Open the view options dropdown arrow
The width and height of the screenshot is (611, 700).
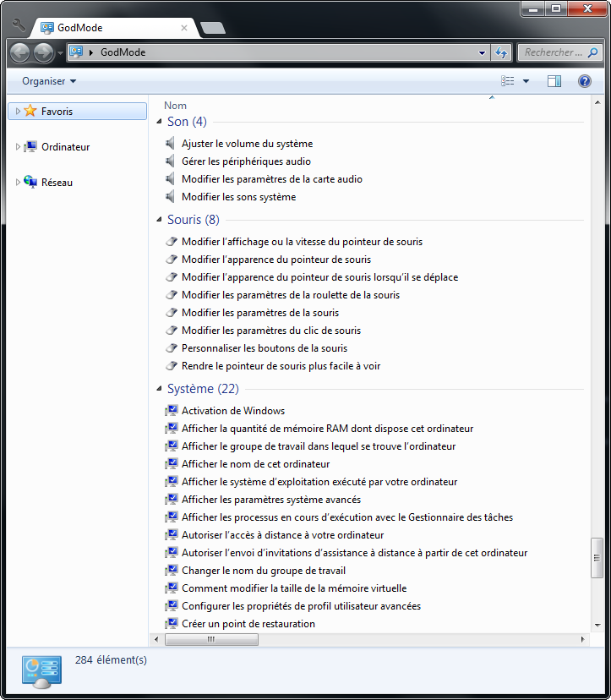(x=526, y=81)
